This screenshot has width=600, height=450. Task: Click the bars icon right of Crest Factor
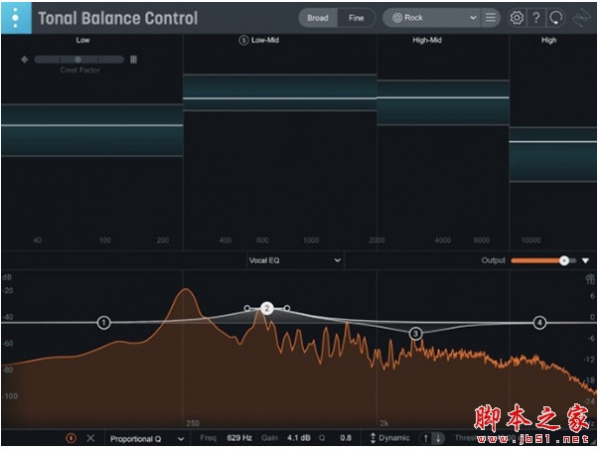point(134,59)
